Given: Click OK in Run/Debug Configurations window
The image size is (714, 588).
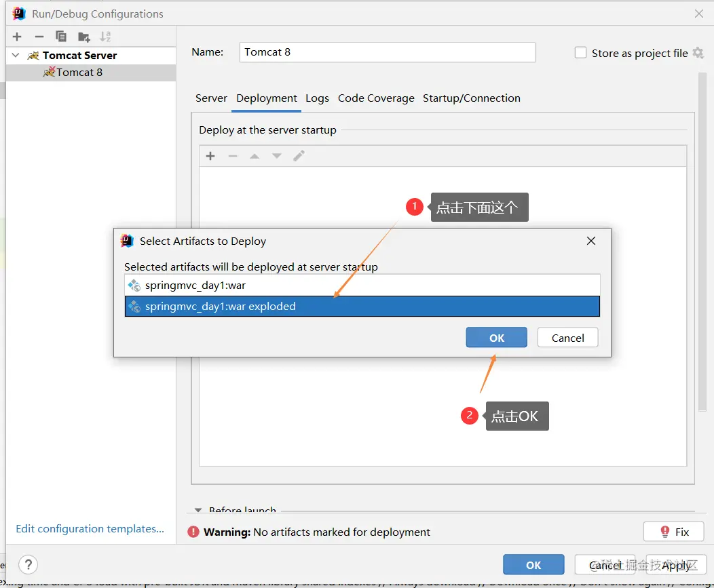Looking at the screenshot, I should click(533, 565).
